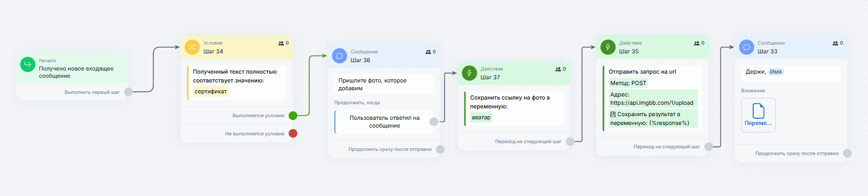This screenshot has height=196, width=868.
Task: Select the Шаг 36 message header
Action: pyautogui.click(x=383, y=56)
